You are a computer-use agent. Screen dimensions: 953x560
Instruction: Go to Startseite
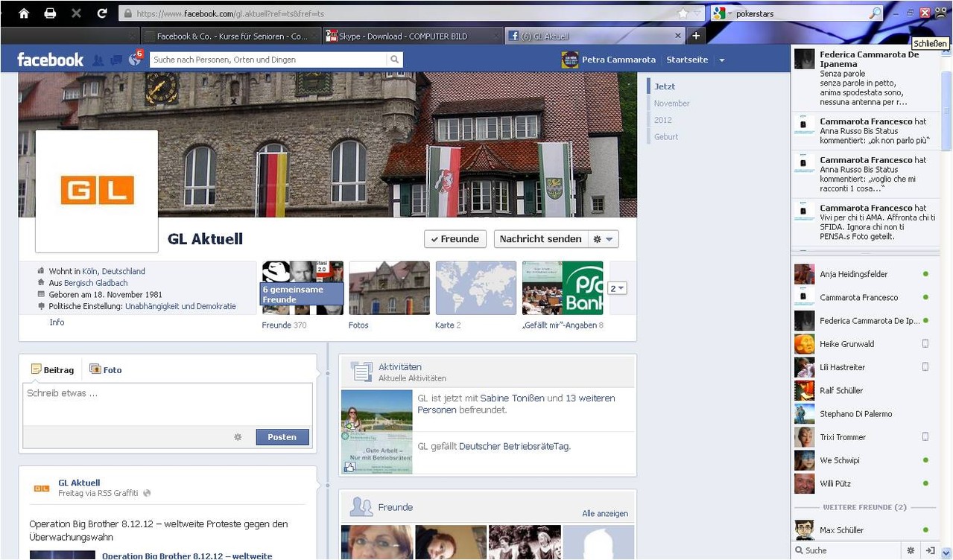click(687, 60)
